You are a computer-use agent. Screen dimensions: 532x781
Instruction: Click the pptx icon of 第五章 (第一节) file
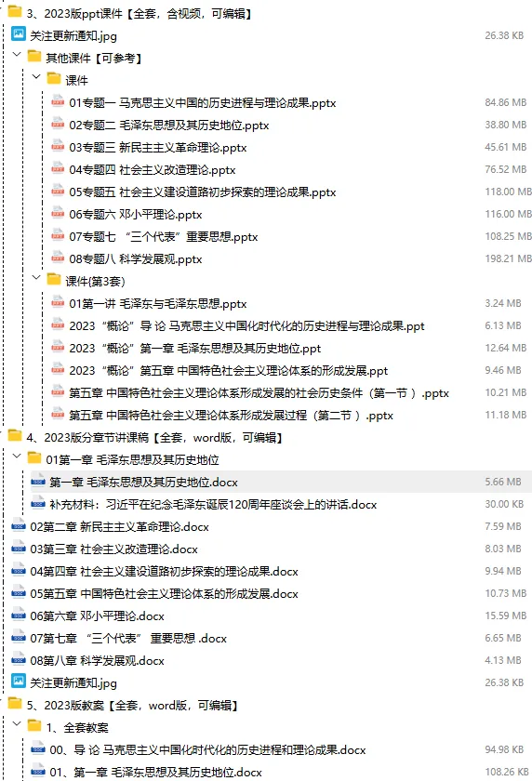coord(58,392)
